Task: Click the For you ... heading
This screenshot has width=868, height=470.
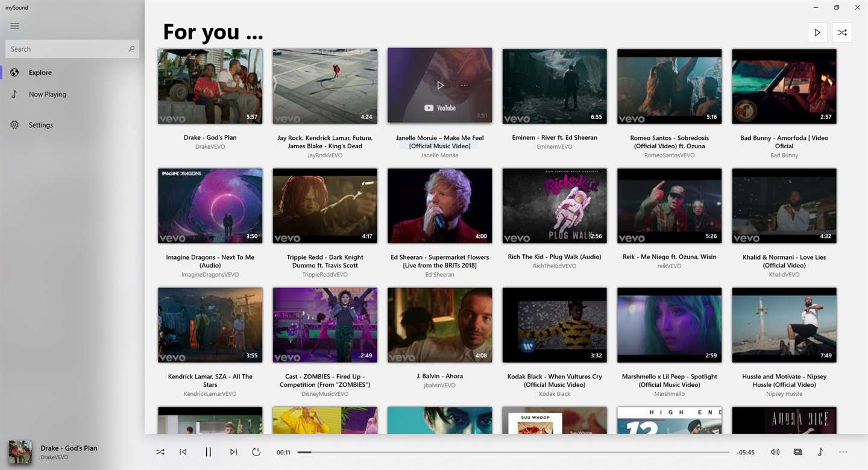Action: 213,31
